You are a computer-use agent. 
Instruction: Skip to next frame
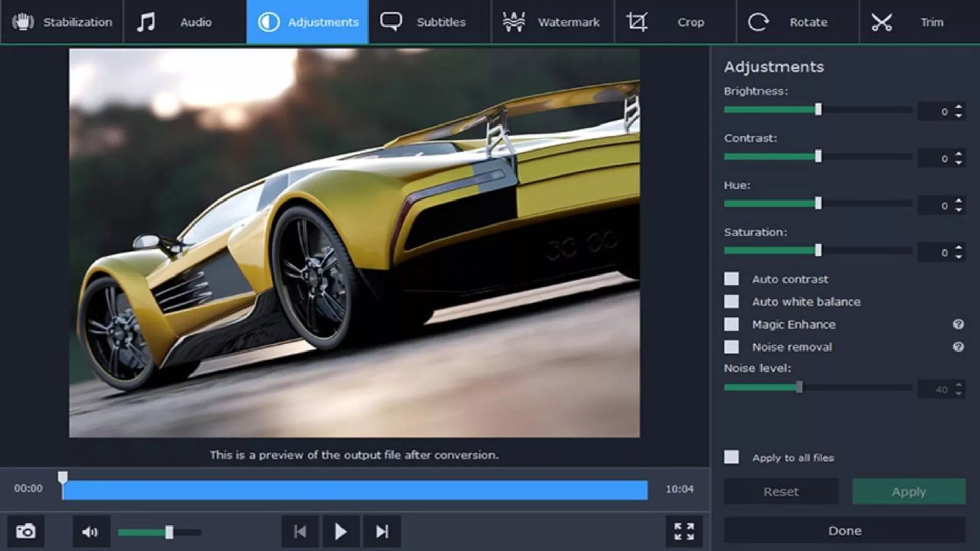pyautogui.click(x=382, y=532)
